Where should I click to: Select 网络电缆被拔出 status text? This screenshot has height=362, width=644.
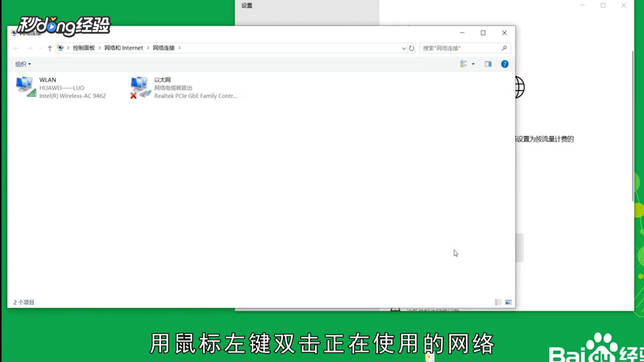coord(173,88)
